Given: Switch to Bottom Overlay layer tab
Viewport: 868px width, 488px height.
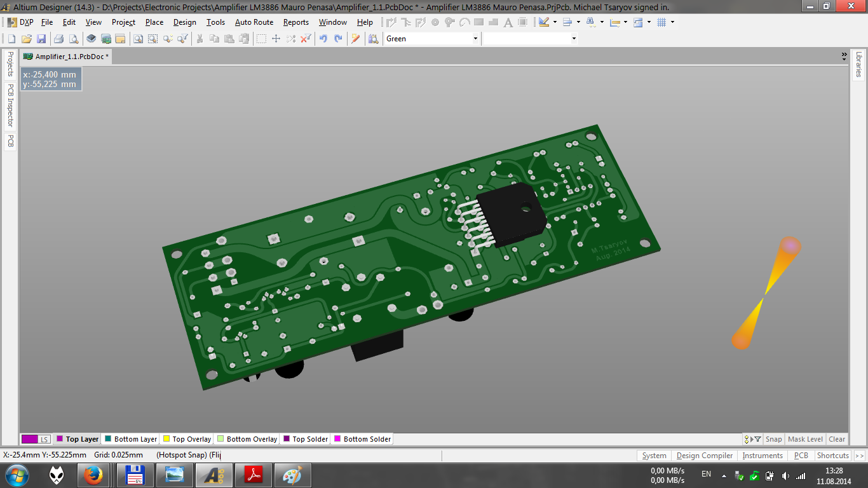Looking at the screenshot, I should point(247,439).
